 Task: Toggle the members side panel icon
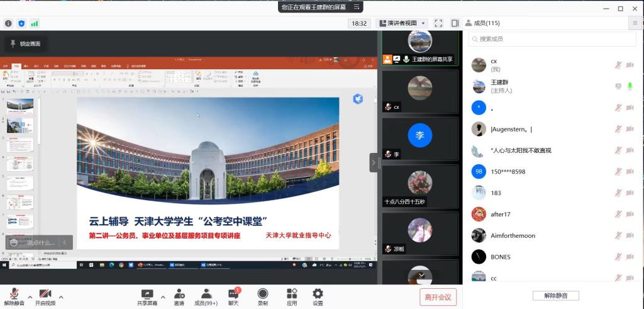click(x=455, y=23)
